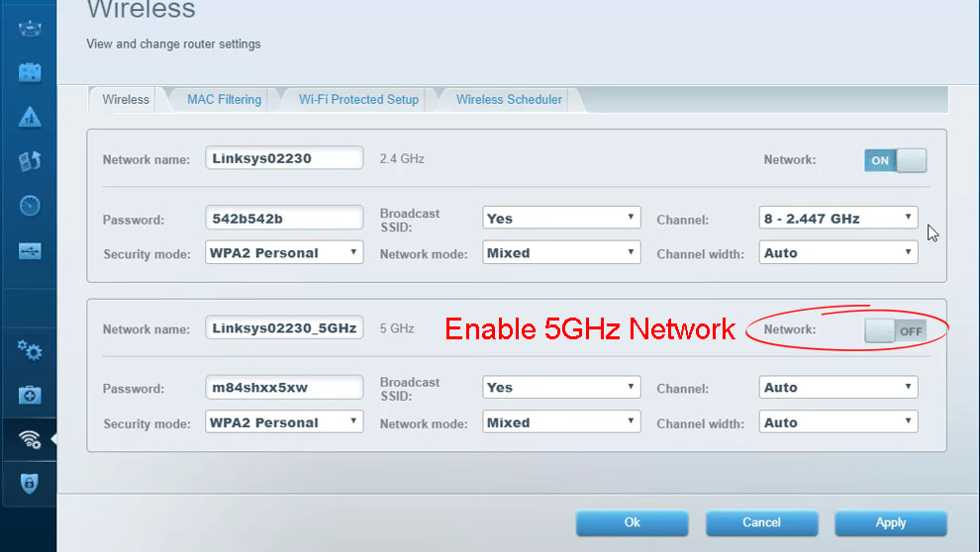Turn off the 2.4 GHz Network switch
The image size is (980, 552).
pos(895,160)
